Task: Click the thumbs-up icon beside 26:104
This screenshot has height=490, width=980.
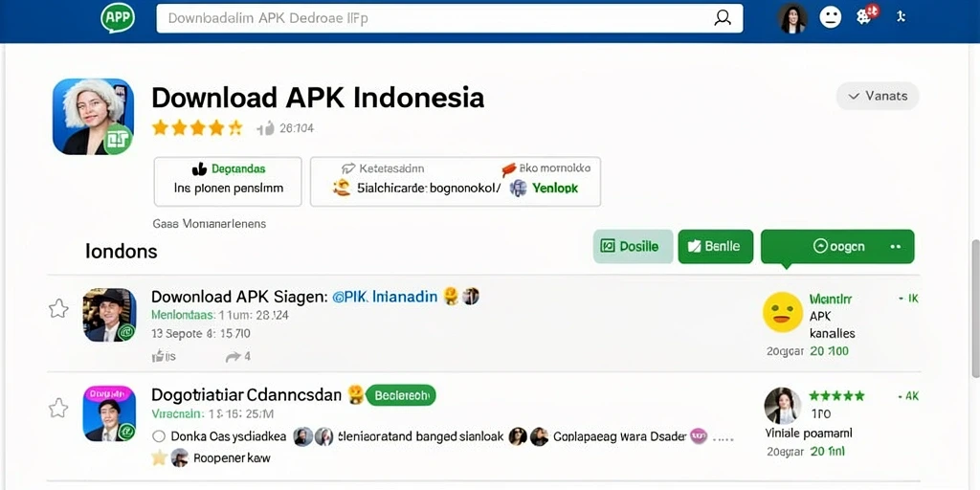Action: (x=266, y=129)
